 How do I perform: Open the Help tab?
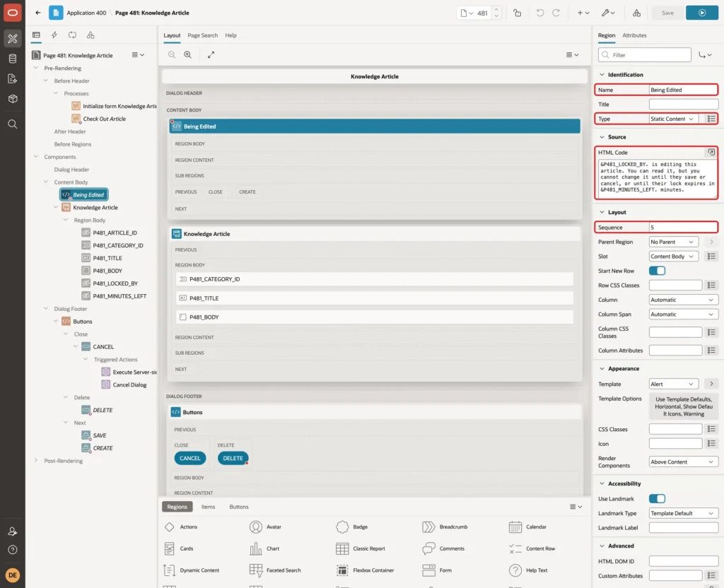click(x=231, y=35)
